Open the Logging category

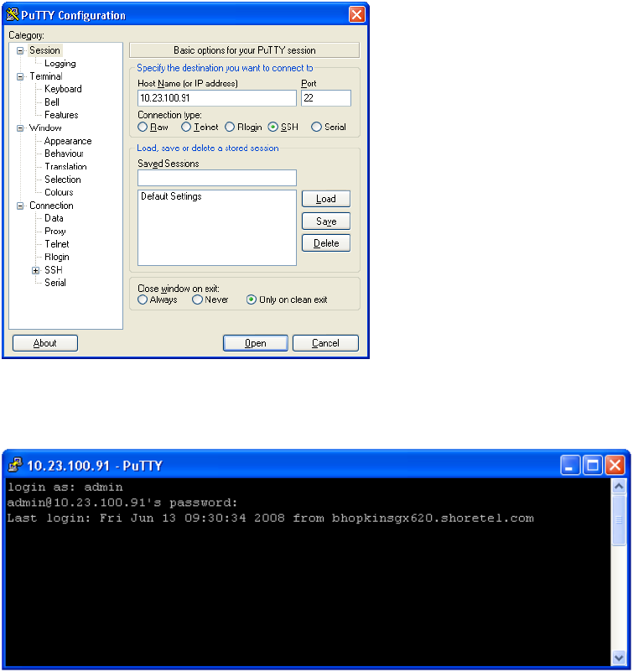(x=60, y=64)
